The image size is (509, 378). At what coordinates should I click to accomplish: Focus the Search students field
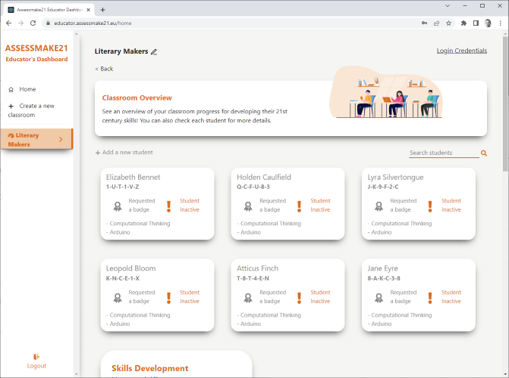(444, 153)
